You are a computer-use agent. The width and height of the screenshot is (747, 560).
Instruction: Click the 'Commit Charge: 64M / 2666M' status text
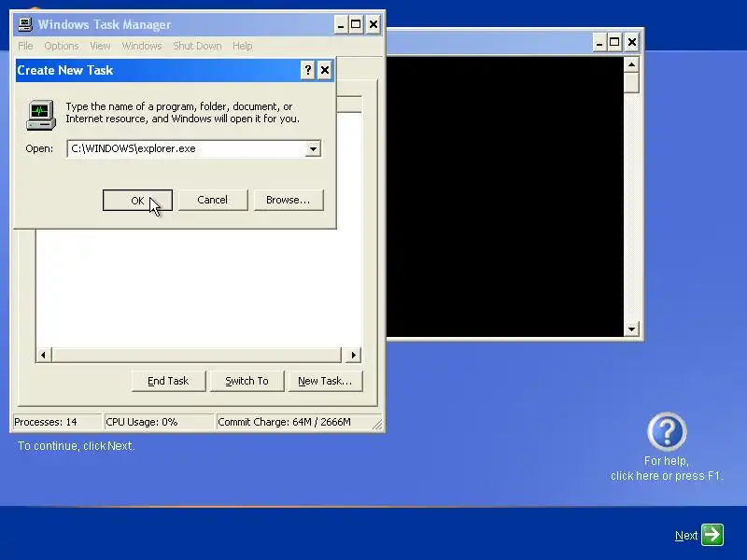[x=285, y=422]
